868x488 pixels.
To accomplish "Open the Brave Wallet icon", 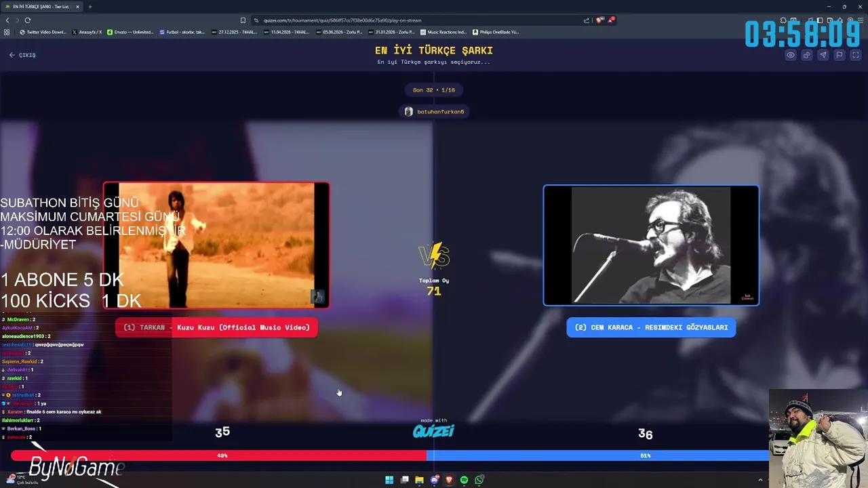I will click(x=830, y=20).
